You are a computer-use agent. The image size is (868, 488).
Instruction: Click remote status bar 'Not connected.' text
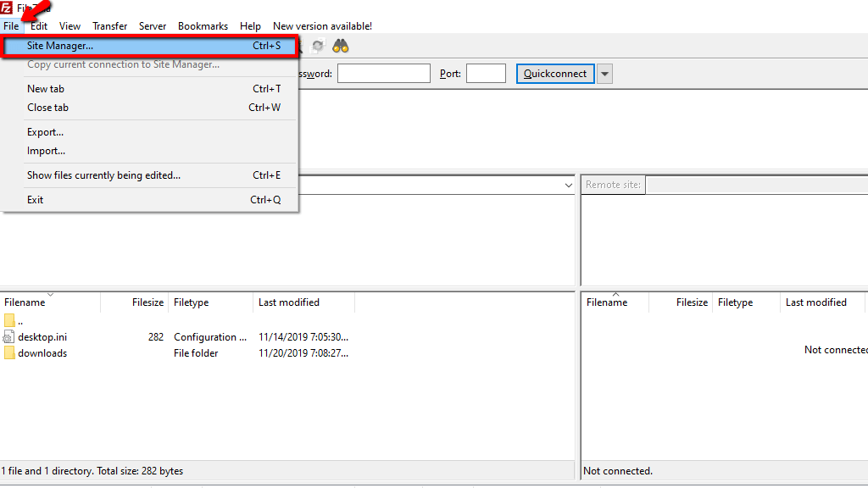[618, 471]
